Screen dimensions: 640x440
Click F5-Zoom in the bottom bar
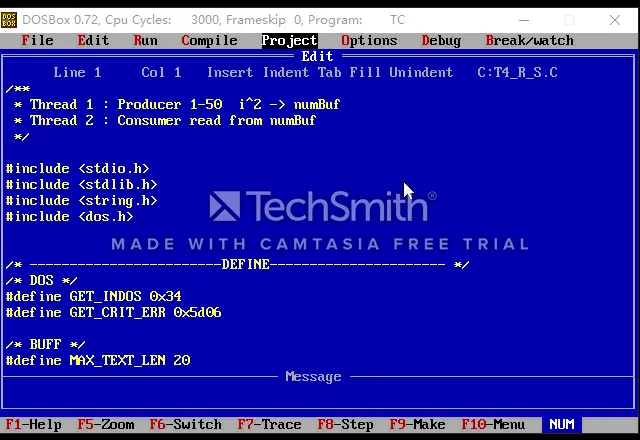105,424
